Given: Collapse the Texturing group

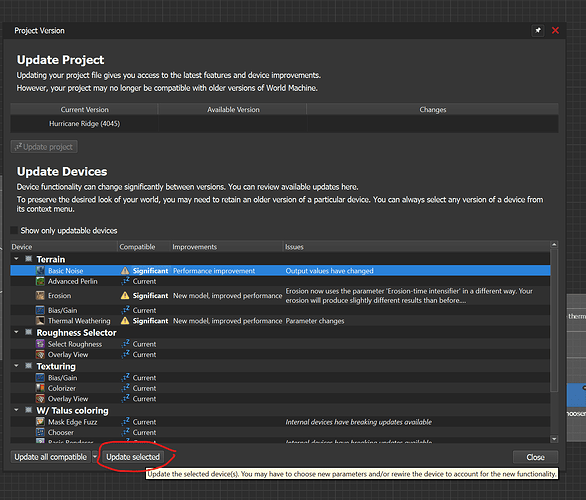Looking at the screenshot, I should 16,365.
